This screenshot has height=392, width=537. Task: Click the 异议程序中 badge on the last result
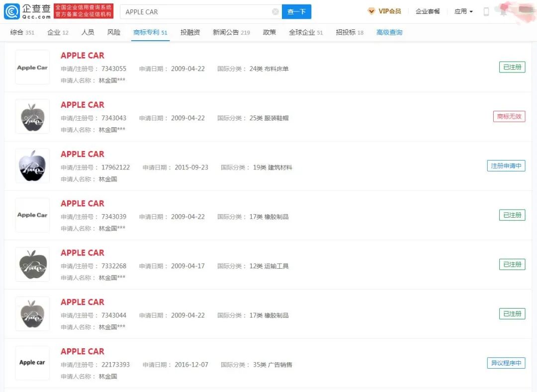tap(506, 363)
